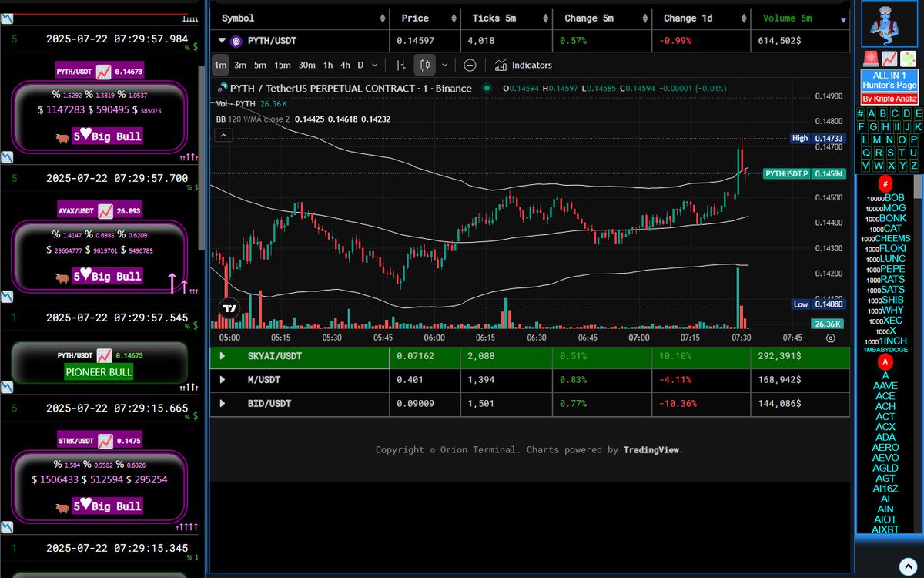Screen dimensions: 924x578
Task: Click the green market status dot in chart legend
Action: click(487, 88)
